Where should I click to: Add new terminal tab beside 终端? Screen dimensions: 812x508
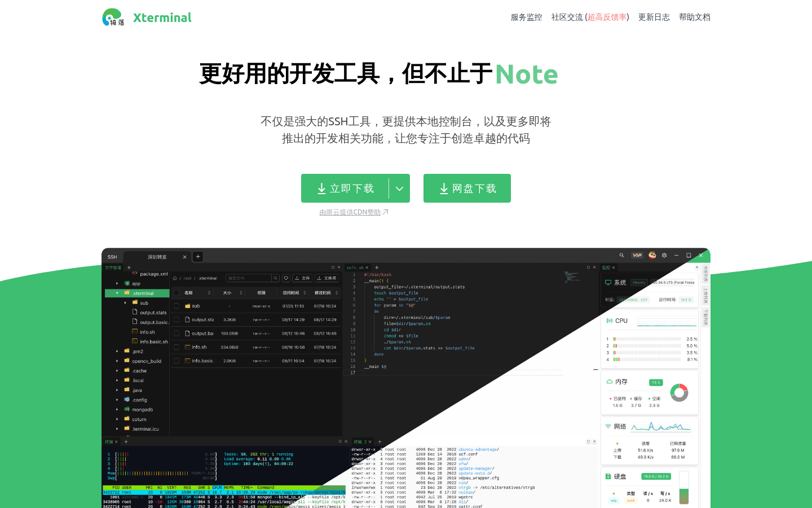coord(126,442)
